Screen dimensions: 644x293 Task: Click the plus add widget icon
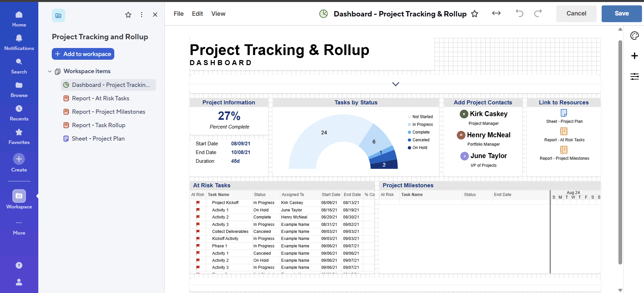pos(634,56)
